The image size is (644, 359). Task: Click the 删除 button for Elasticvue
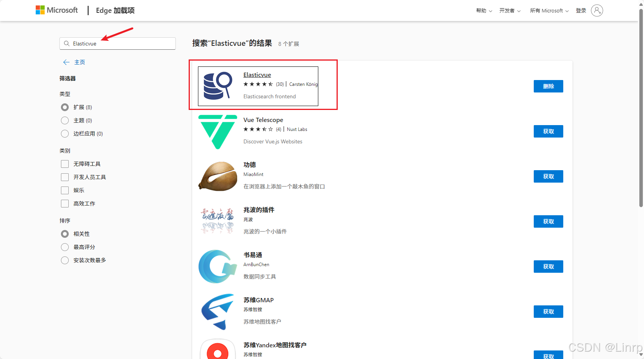[x=549, y=86]
